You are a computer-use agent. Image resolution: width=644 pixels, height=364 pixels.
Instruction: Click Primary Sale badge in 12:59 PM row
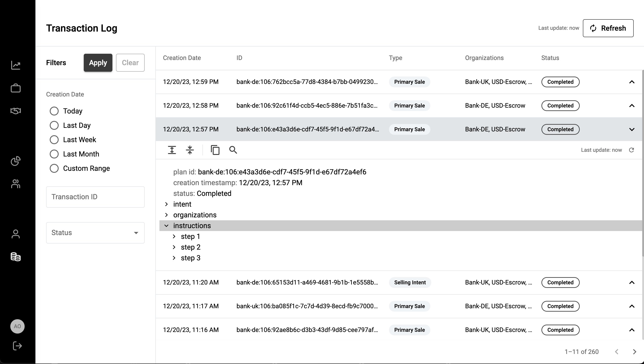(x=409, y=82)
